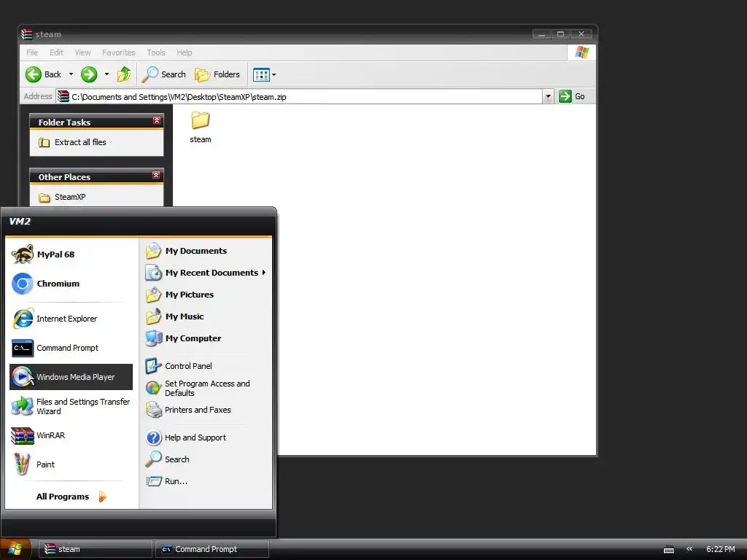The image size is (747, 560).
Task: Click the Windows logo in Explorer toolbar corner
Action: click(x=581, y=52)
